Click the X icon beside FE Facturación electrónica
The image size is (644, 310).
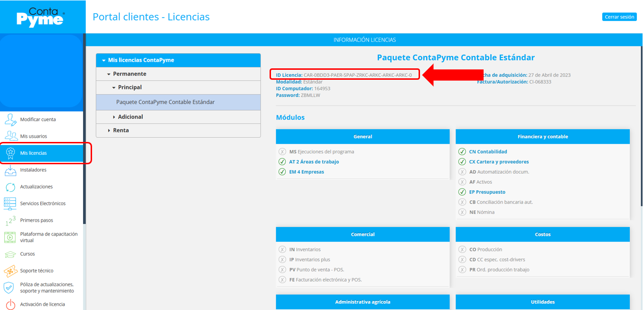(282, 280)
